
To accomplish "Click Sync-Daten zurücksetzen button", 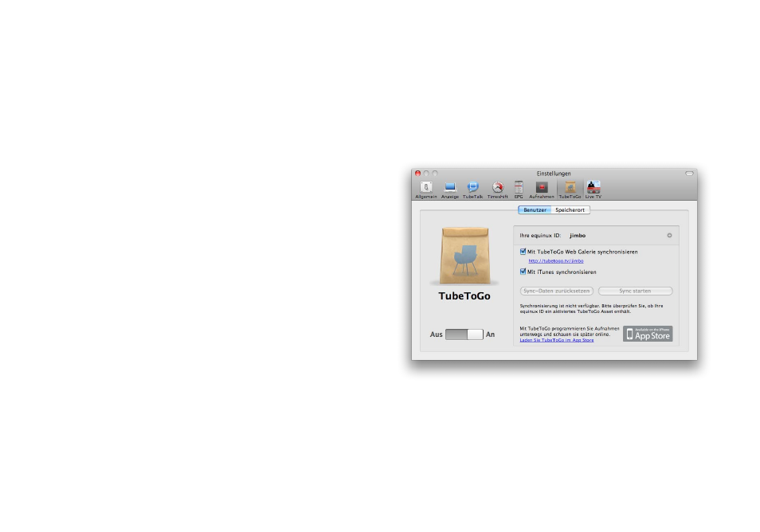I will (x=556, y=291).
